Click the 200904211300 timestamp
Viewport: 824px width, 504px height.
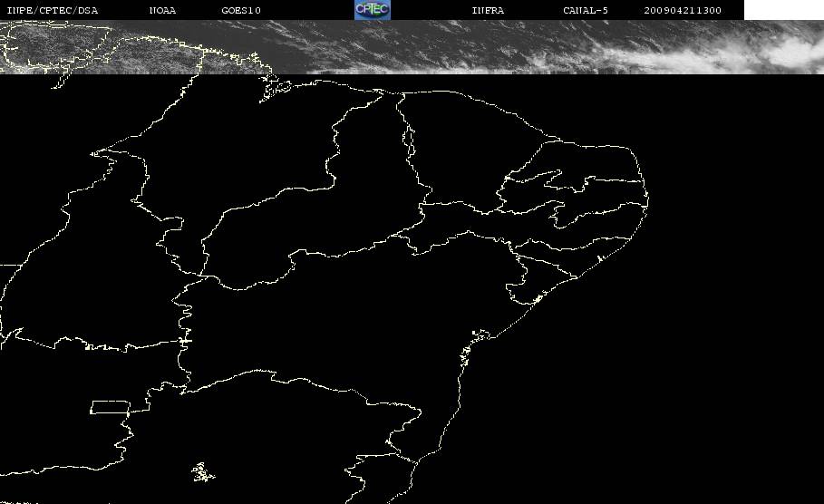pos(683,11)
